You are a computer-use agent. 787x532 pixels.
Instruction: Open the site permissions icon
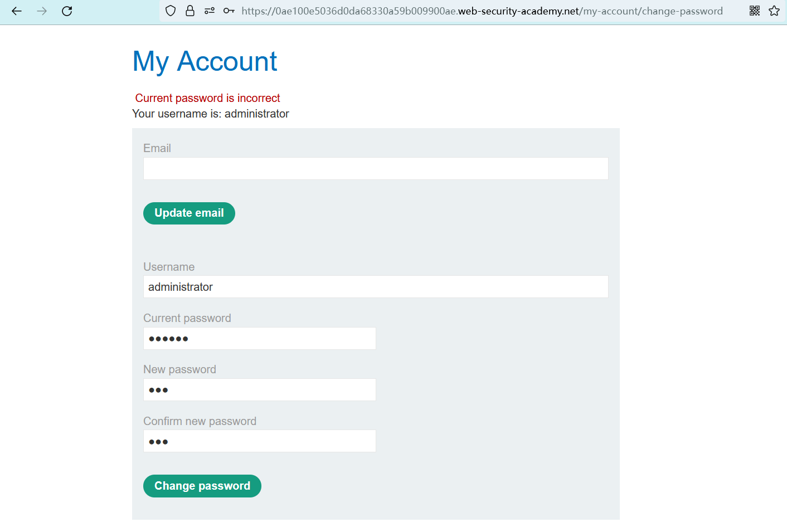coord(210,11)
